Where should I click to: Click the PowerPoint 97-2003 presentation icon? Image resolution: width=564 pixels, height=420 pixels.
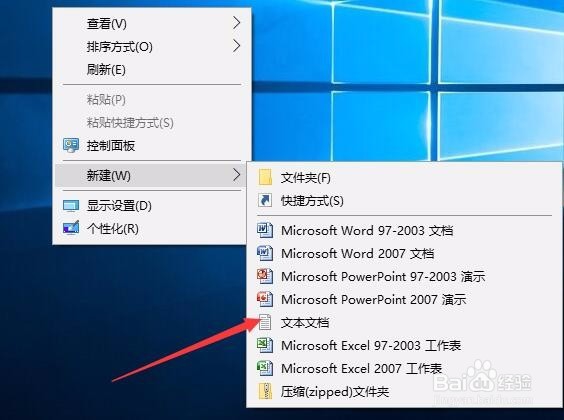265,276
